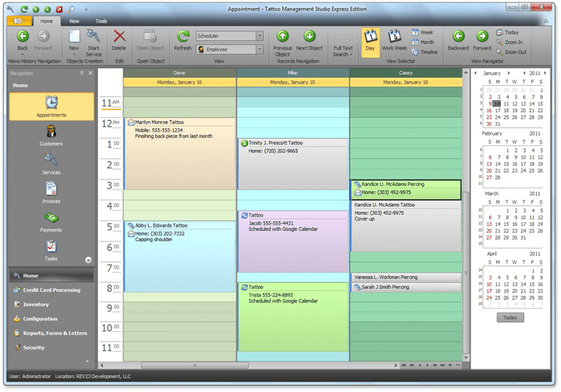
Task: Open the Security group
Action: tap(51, 347)
